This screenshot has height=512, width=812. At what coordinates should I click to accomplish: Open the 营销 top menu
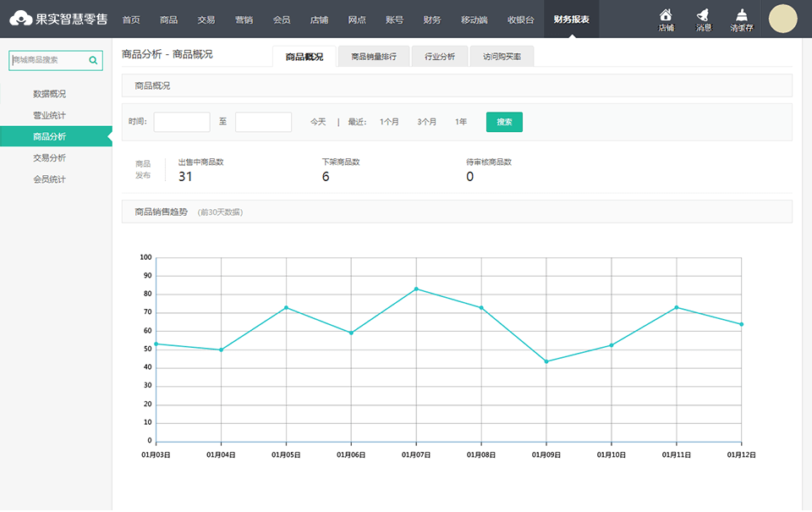coord(244,19)
